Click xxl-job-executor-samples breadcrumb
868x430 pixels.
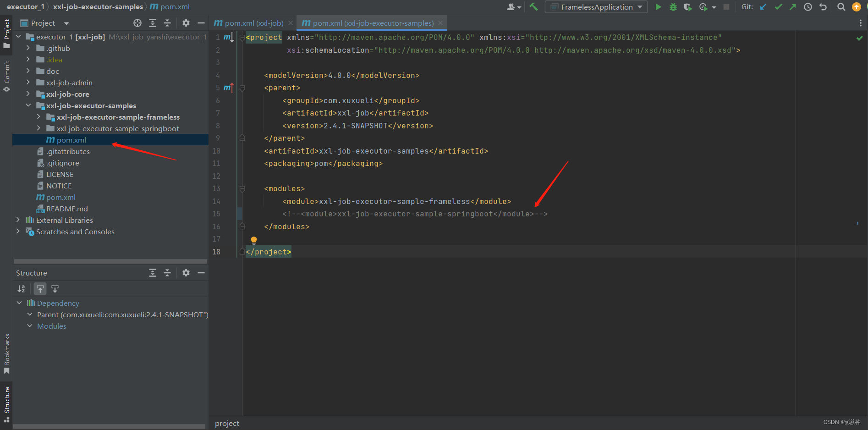pos(98,6)
